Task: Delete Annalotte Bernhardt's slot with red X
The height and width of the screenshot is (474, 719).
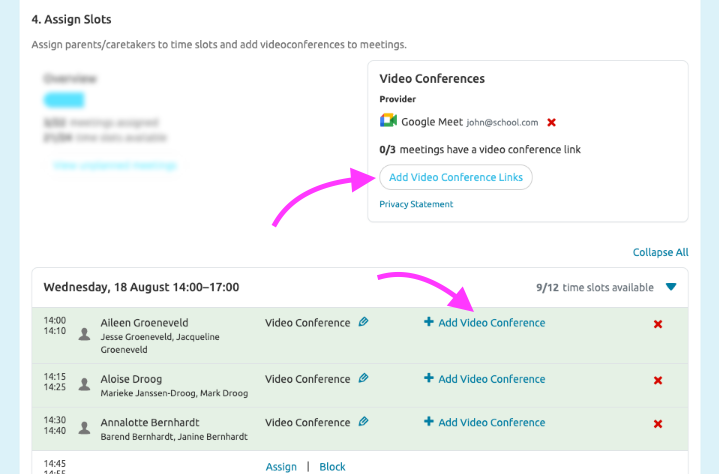Action: coord(658,423)
